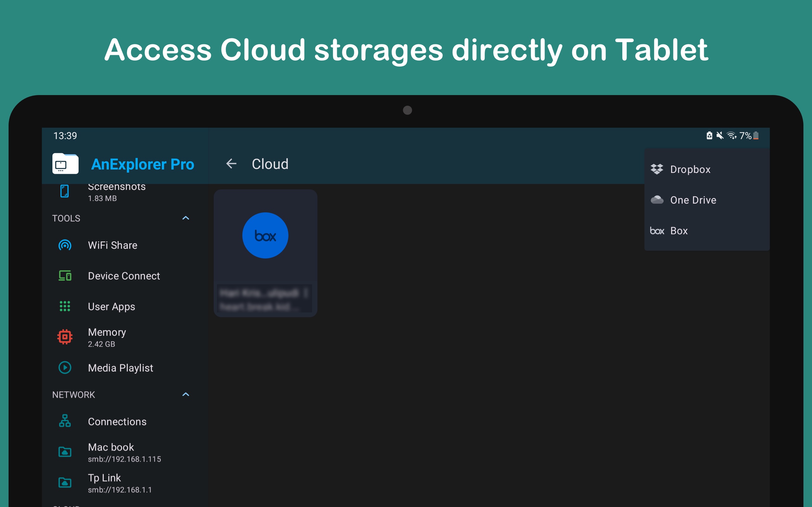Click the Connections network icon
The height and width of the screenshot is (507, 812).
(65, 421)
